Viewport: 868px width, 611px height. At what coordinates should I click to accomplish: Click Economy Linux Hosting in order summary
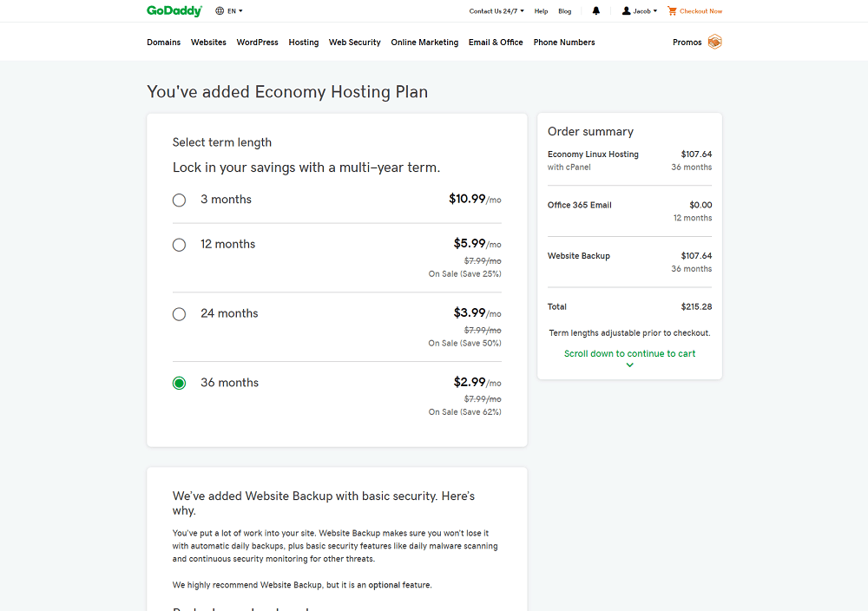click(x=593, y=154)
